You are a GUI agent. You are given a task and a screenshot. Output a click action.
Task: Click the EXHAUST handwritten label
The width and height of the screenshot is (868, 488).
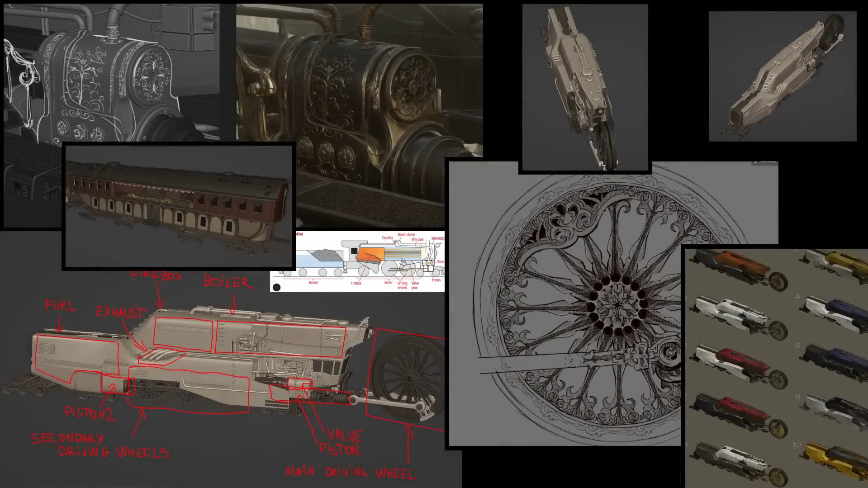coord(120,312)
